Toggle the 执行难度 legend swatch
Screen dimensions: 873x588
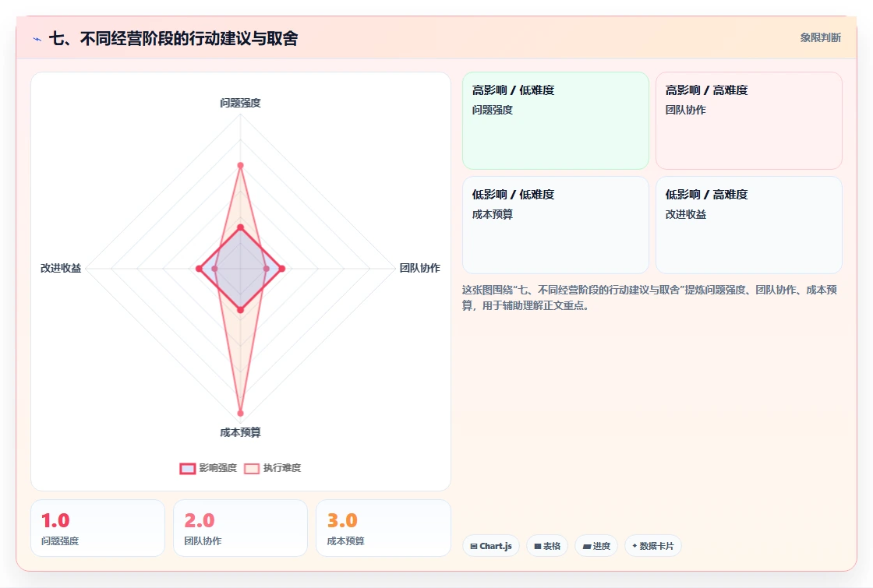[x=252, y=468]
